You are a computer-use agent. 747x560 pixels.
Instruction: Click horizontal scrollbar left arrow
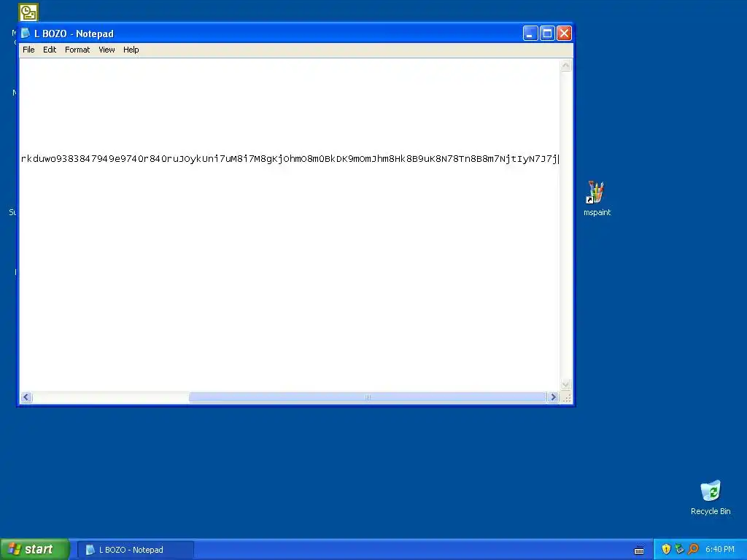(x=26, y=397)
